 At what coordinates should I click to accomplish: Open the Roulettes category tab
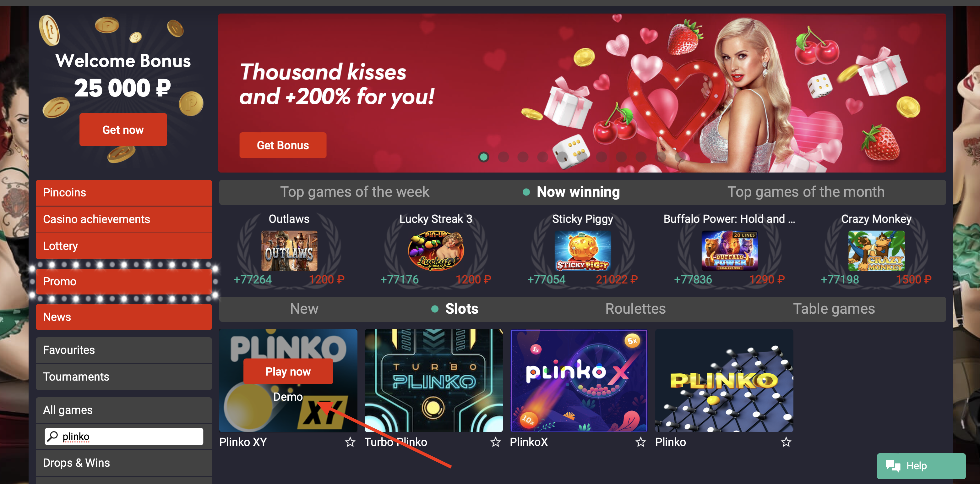(x=635, y=309)
